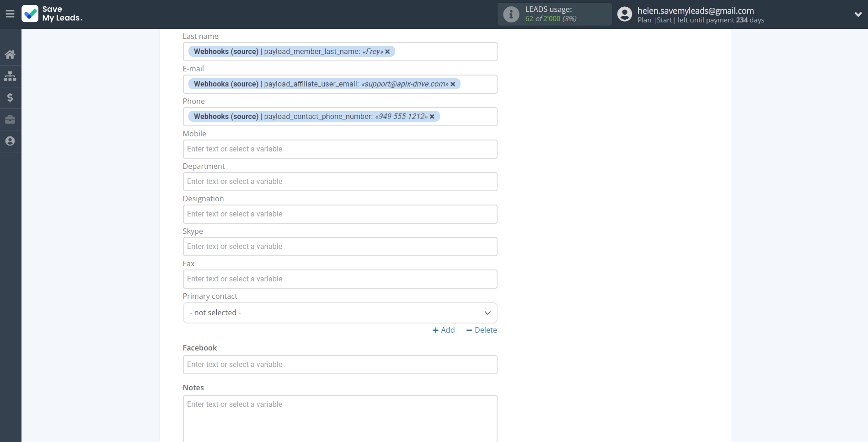Click into the Notes text area
868x442 pixels.
340,419
